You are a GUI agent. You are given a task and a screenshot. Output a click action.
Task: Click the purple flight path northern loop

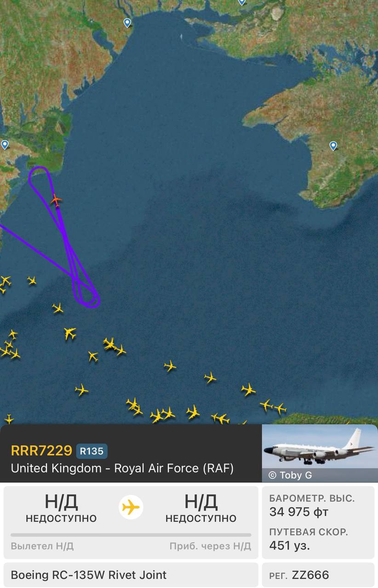click(40, 178)
